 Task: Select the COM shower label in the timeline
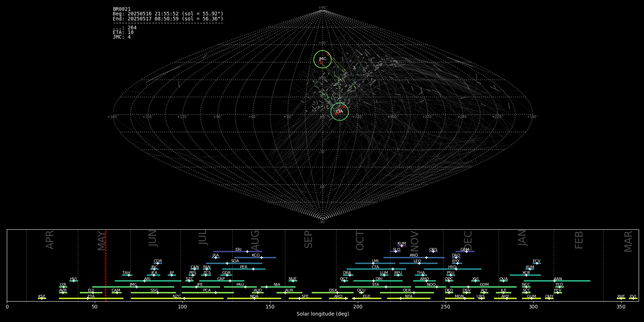pos(484,285)
